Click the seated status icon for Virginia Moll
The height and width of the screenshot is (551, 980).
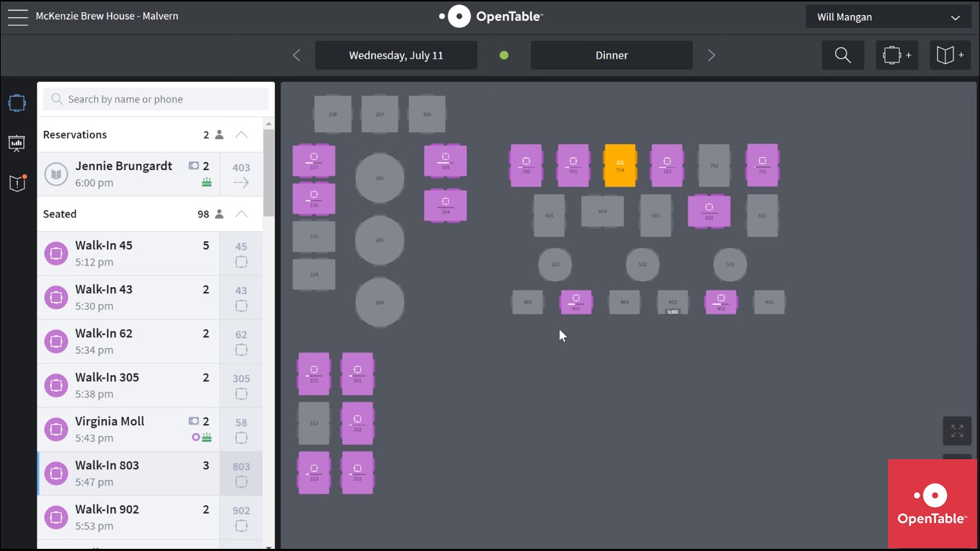pyautogui.click(x=56, y=430)
